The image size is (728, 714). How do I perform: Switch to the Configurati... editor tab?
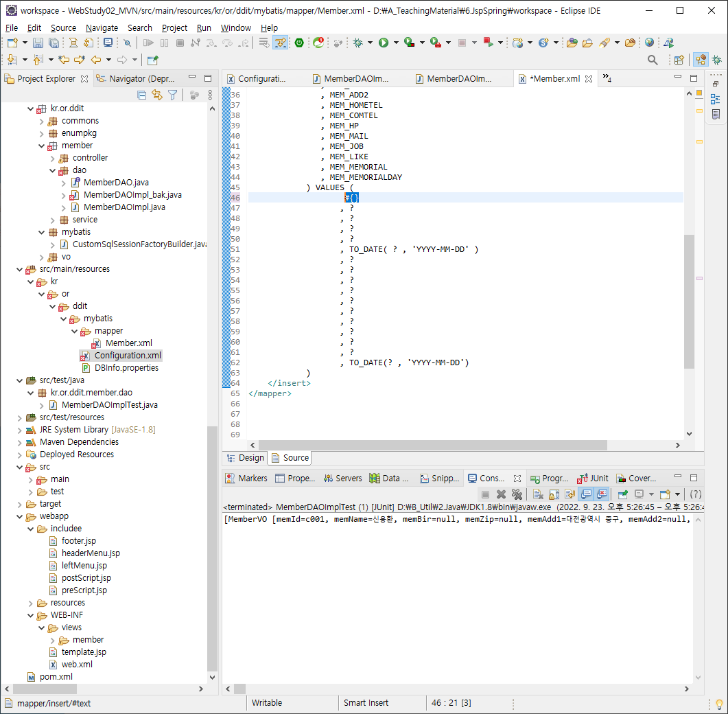(x=257, y=79)
